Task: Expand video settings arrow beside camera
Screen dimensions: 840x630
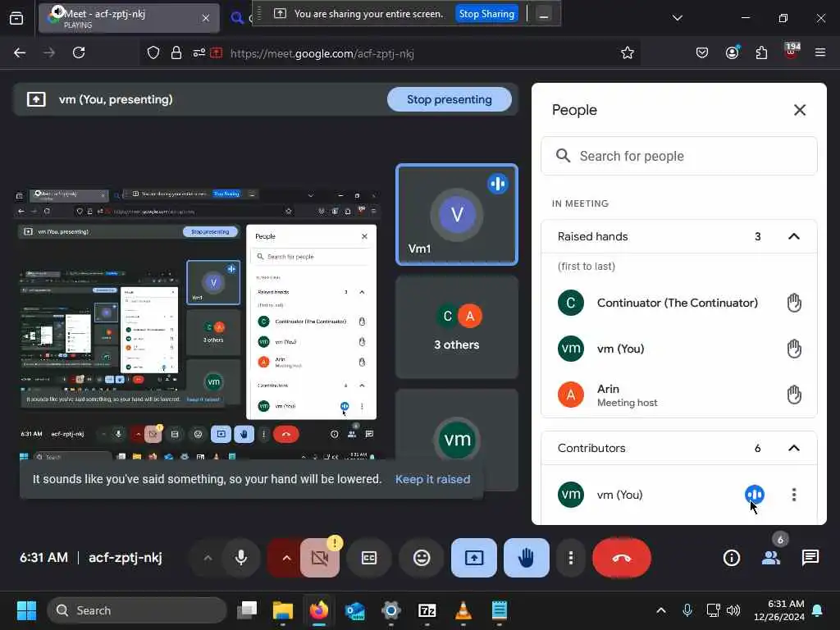Action: (x=286, y=558)
